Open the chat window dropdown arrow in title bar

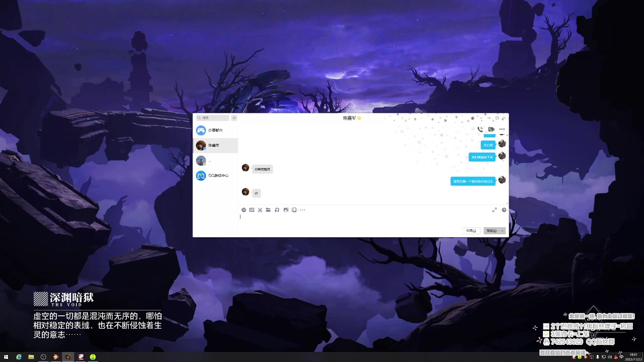click(481, 118)
